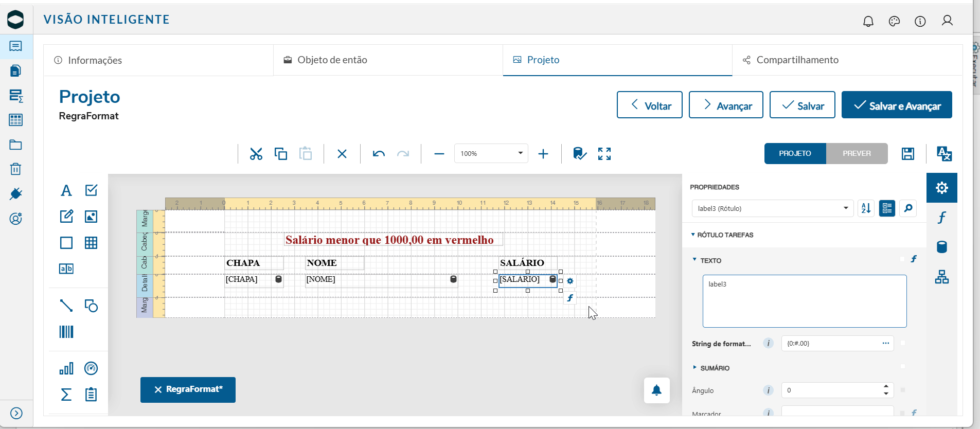Save report with floppy disk icon

tap(908, 154)
